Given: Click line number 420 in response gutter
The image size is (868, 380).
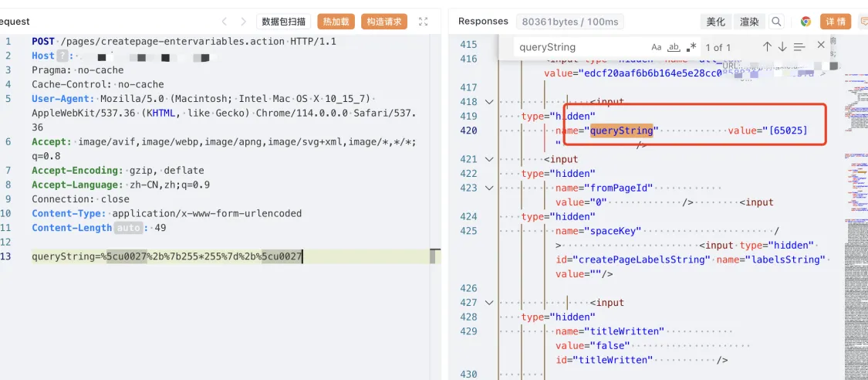Looking at the screenshot, I should 468,131.
